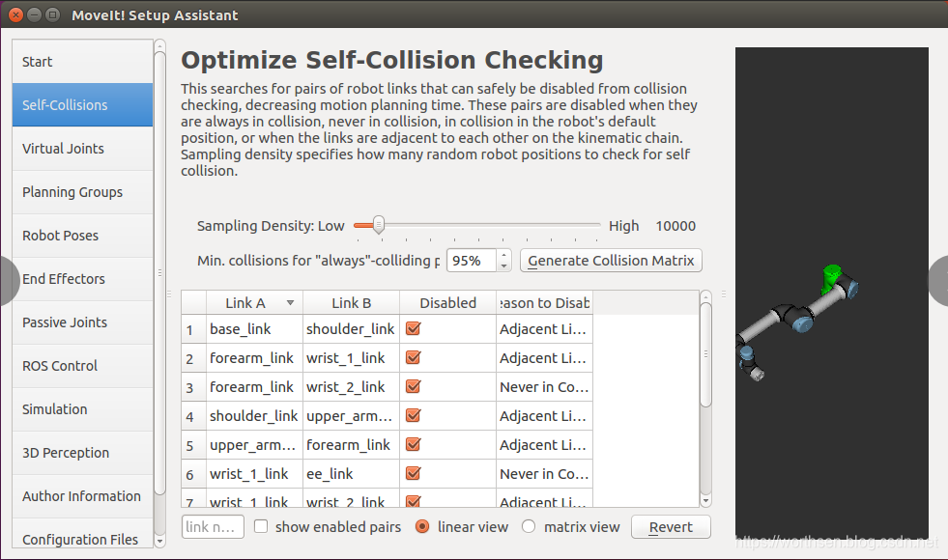The height and width of the screenshot is (560, 948).
Task: Select the base_link cell
Action: [x=254, y=329]
